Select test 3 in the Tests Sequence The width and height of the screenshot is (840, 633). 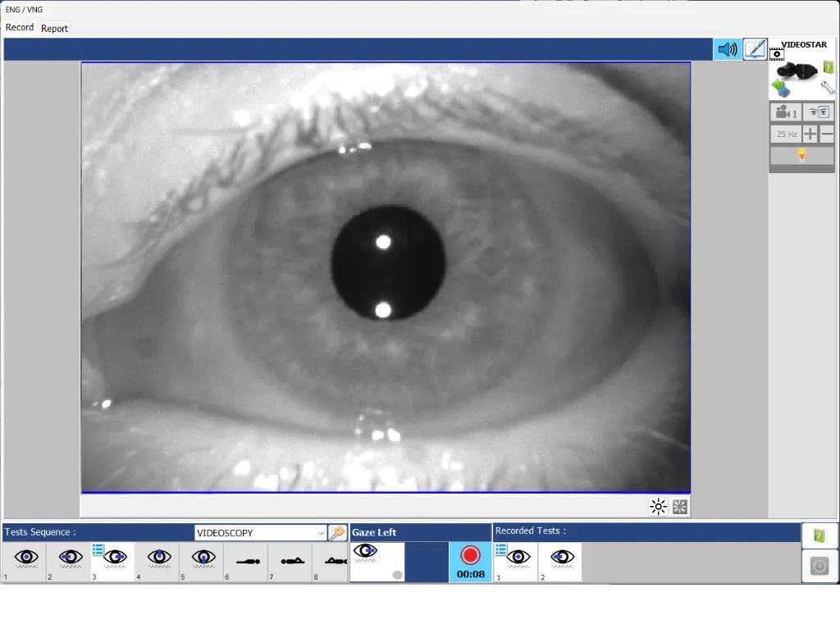pos(112,561)
